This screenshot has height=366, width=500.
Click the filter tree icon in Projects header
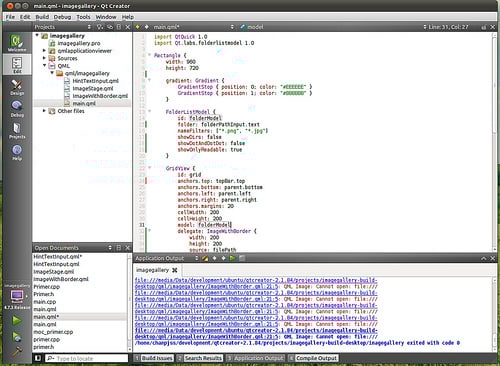coord(99,27)
